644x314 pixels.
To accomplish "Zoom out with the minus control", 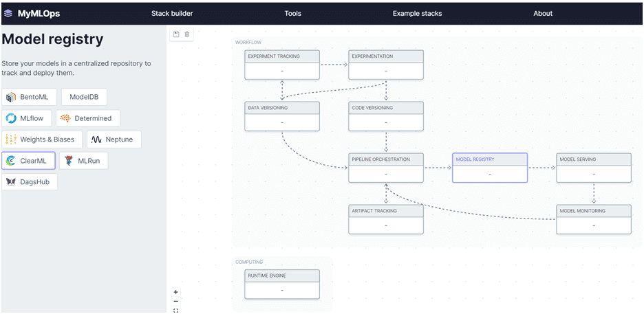I will tap(176, 301).
